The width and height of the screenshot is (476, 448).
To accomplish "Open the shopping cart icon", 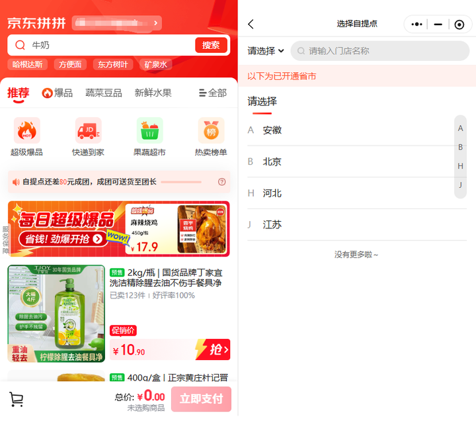I will tap(17, 399).
